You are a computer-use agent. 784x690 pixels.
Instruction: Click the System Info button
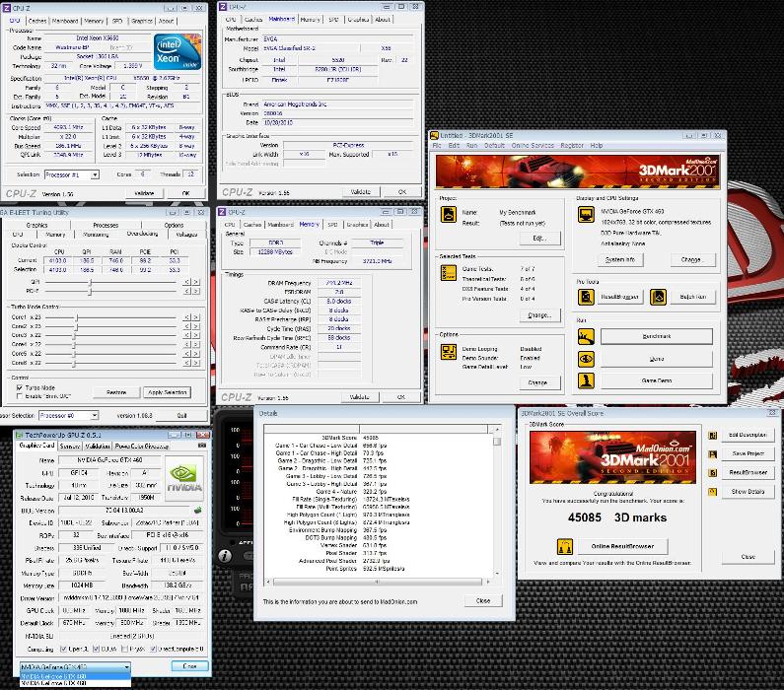[x=620, y=260]
